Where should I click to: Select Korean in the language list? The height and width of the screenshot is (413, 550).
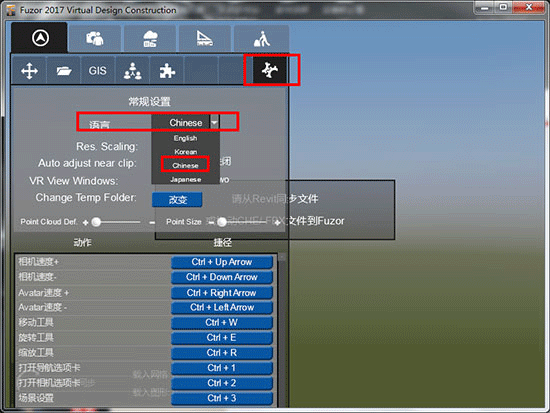click(x=185, y=152)
